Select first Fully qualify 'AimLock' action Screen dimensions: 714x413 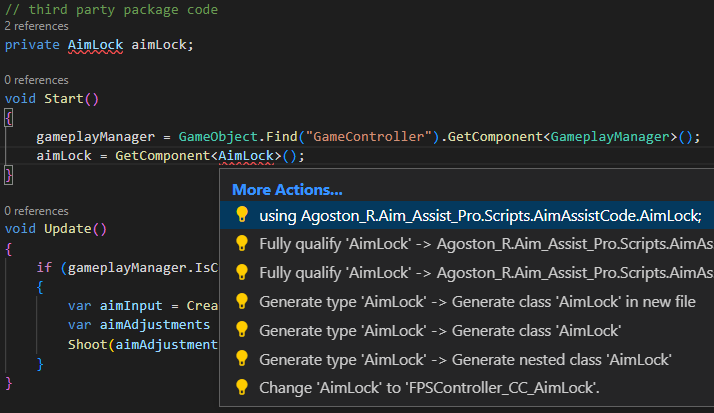point(467,244)
